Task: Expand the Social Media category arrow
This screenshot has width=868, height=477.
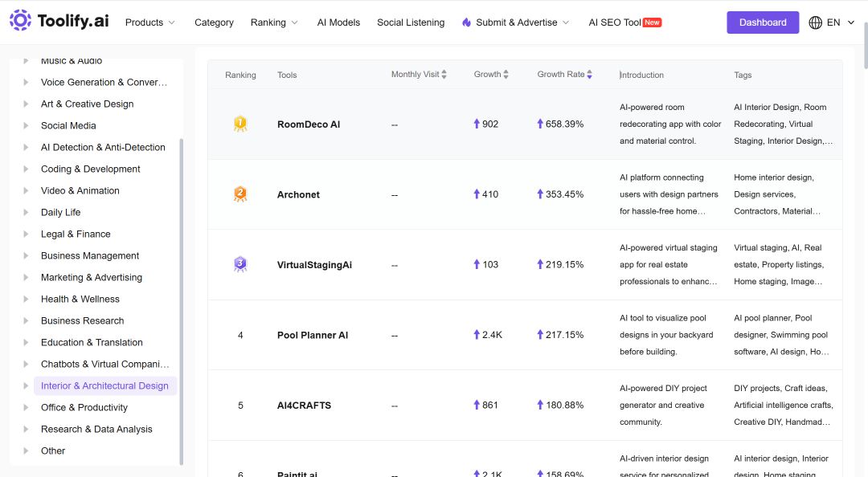Action: [26, 125]
